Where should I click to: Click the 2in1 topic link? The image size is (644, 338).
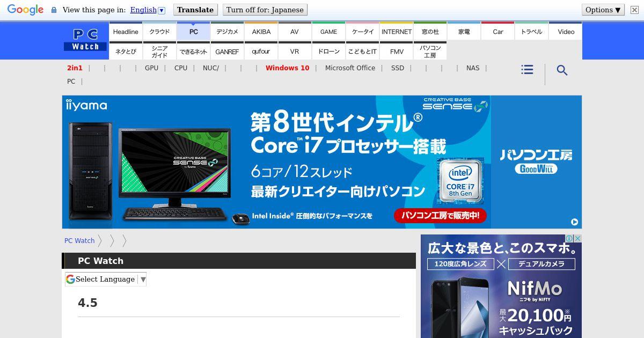click(75, 68)
